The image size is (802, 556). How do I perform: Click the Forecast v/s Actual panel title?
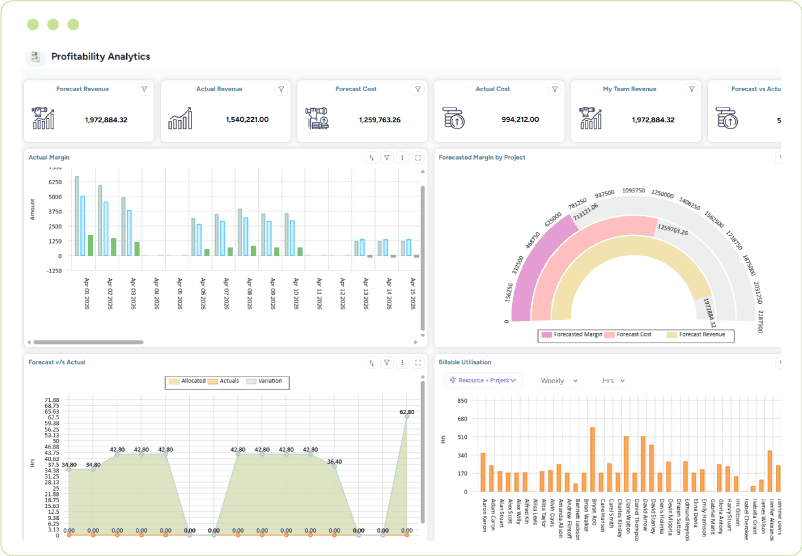point(57,362)
